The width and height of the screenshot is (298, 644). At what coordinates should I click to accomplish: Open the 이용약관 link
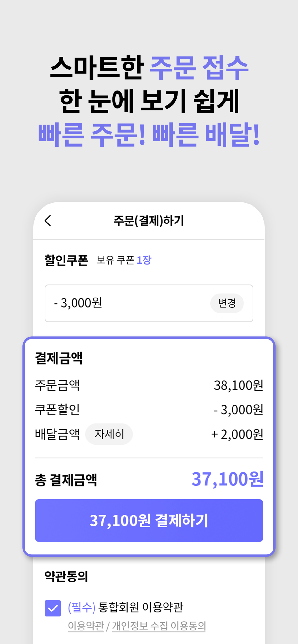(86, 626)
